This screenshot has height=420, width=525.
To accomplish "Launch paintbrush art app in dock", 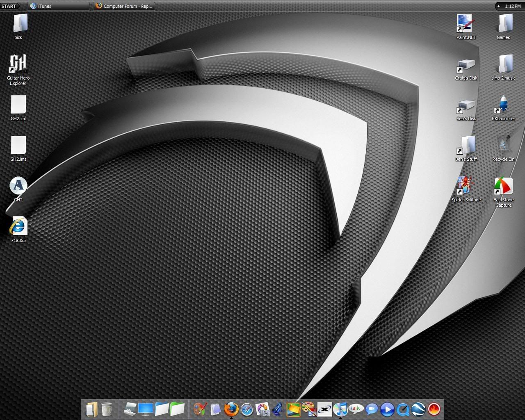I will [x=200, y=409].
